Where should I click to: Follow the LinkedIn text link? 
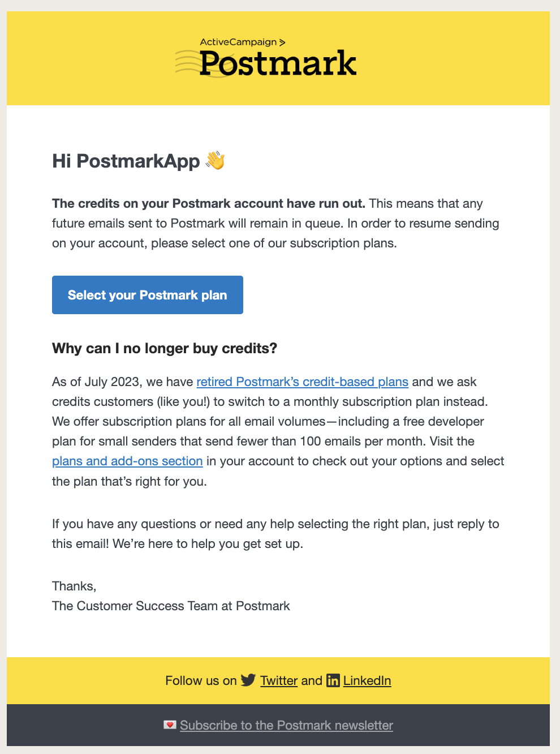click(367, 680)
